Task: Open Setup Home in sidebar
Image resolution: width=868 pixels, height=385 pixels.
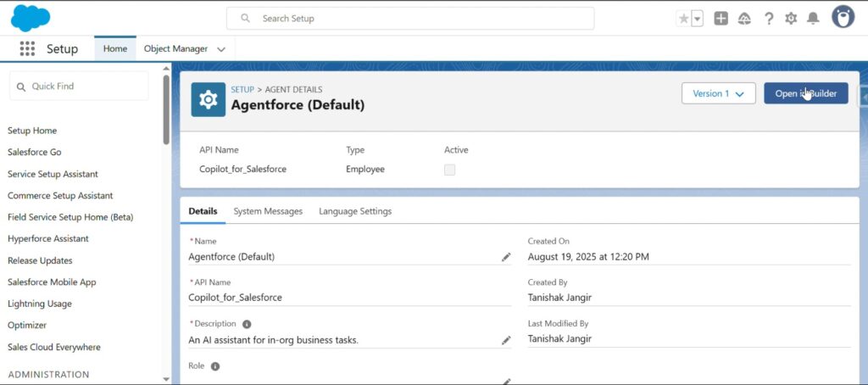Action: tap(32, 131)
